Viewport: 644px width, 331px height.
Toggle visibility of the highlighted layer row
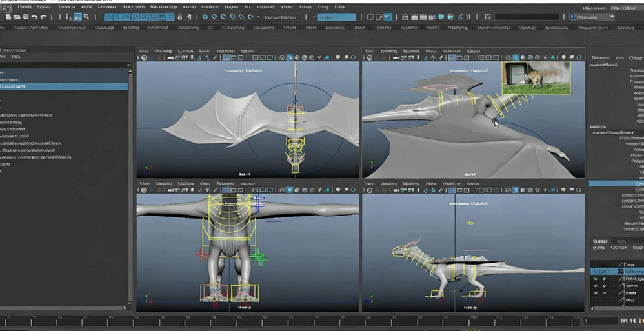[x=596, y=272]
